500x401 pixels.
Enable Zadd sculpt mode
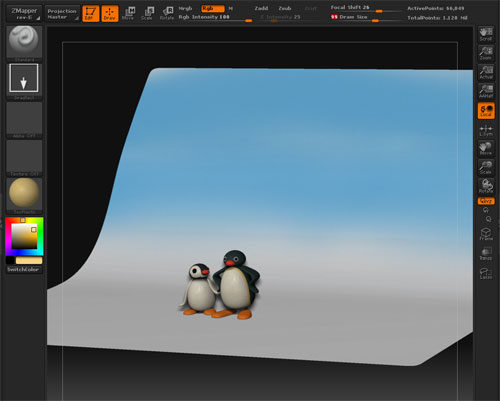(261, 8)
